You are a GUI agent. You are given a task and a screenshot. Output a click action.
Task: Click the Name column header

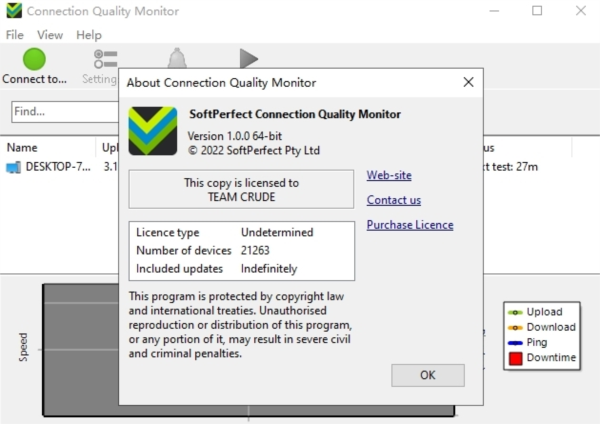click(22, 148)
